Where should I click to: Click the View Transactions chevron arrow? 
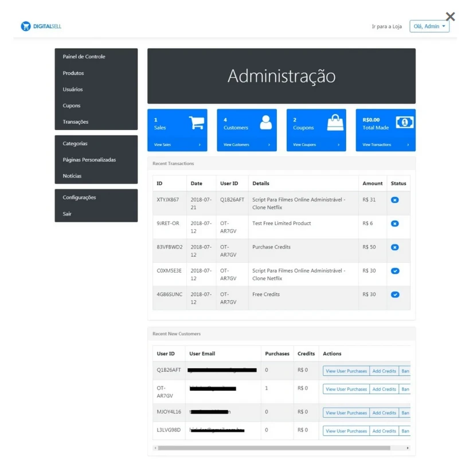coord(408,145)
